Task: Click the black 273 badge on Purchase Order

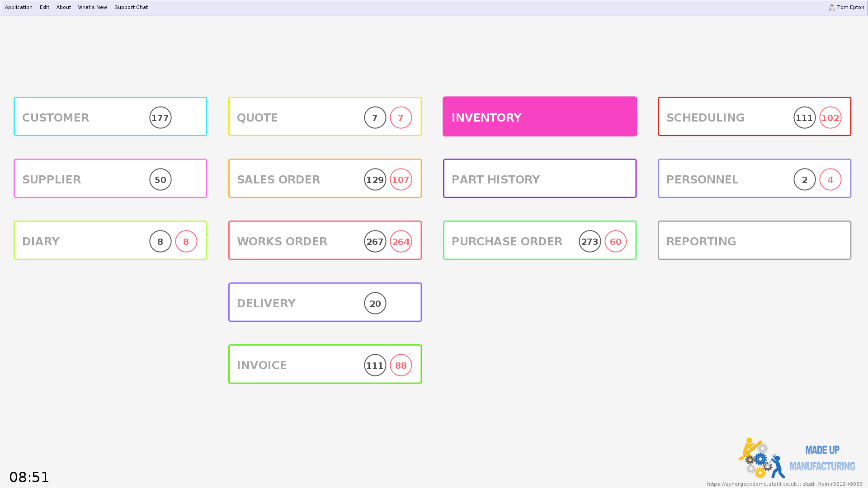Action: (x=590, y=241)
